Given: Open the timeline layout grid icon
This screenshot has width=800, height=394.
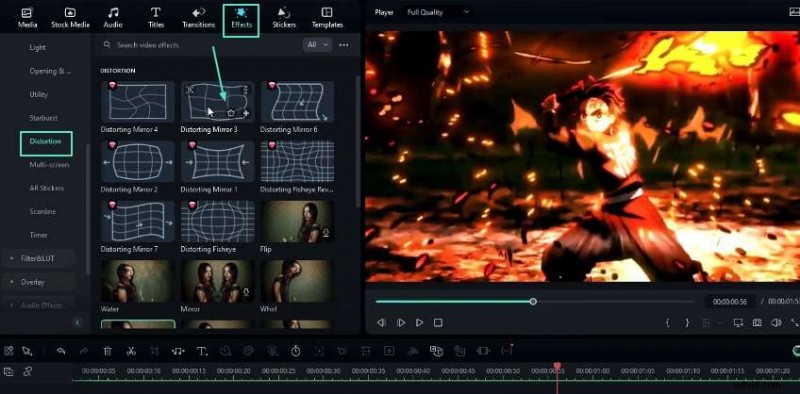Looking at the screenshot, I should click(8, 351).
